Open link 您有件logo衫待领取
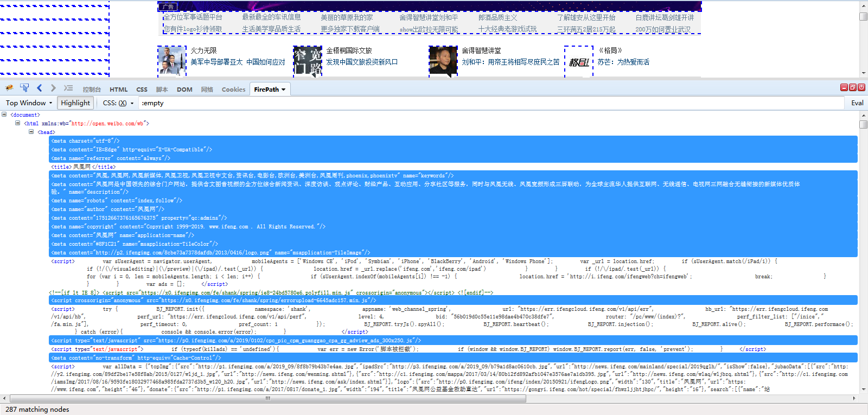This screenshot has width=868, height=415. (x=193, y=29)
